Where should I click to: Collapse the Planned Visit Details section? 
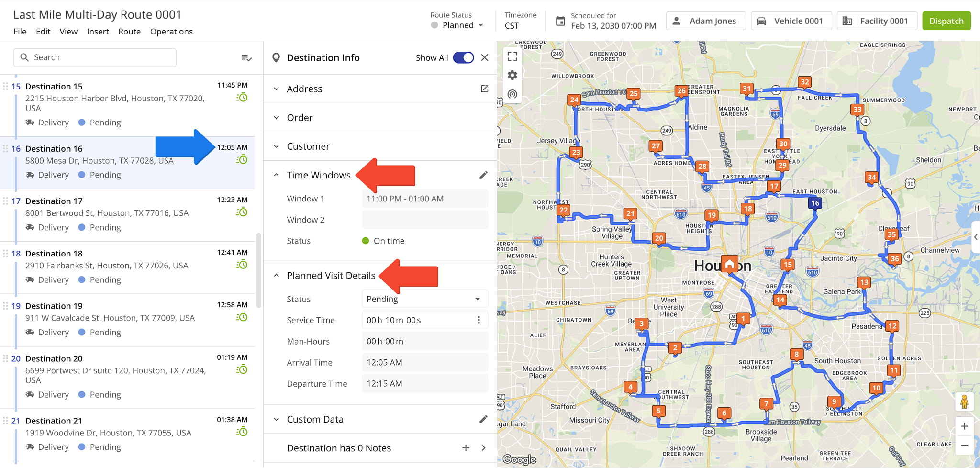point(276,276)
